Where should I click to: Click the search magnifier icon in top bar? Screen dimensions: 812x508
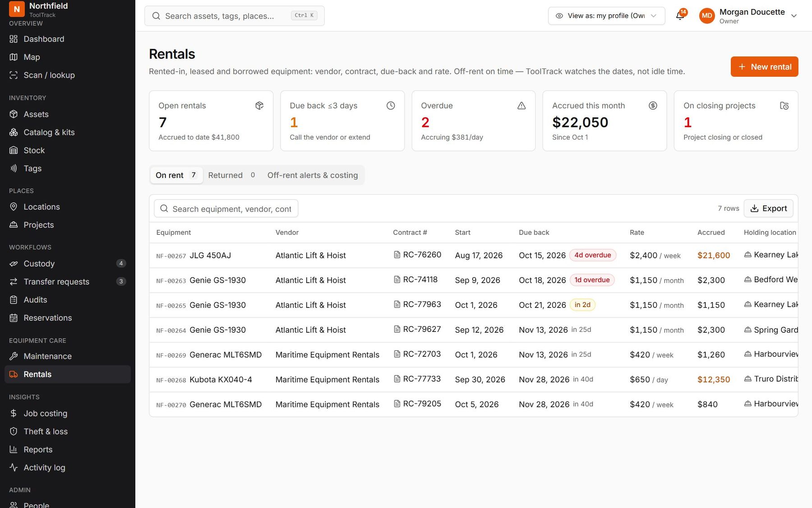156,16
